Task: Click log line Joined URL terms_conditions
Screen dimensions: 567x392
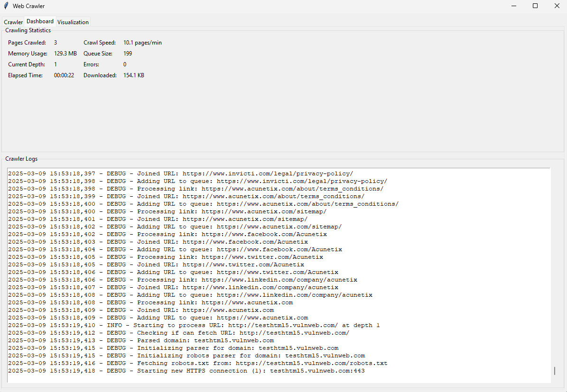Action: (x=186, y=196)
